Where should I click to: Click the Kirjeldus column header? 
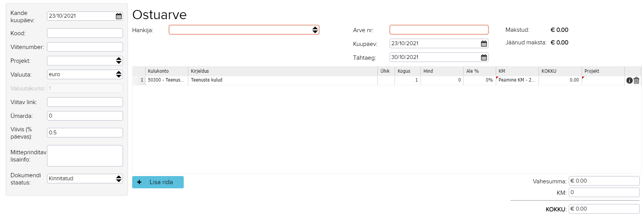click(283, 71)
